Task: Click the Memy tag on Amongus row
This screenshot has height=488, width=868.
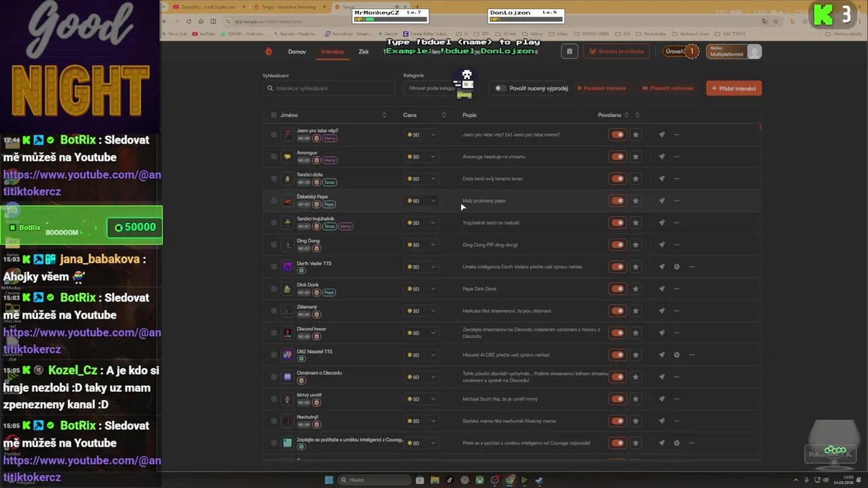Action: click(x=330, y=161)
